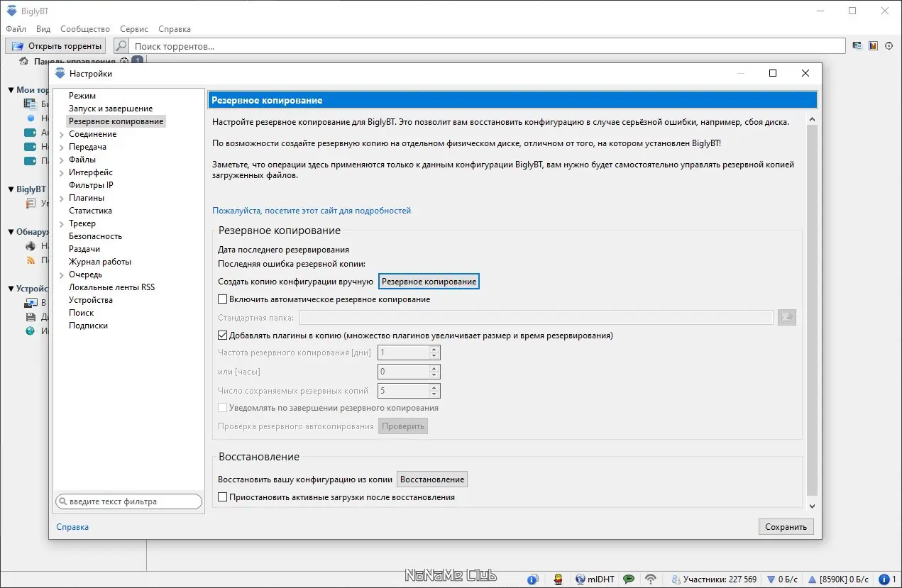Viewport: 902px width, 588px height.
Task: Select Запуск и завершение in settings tree
Action: (x=111, y=109)
